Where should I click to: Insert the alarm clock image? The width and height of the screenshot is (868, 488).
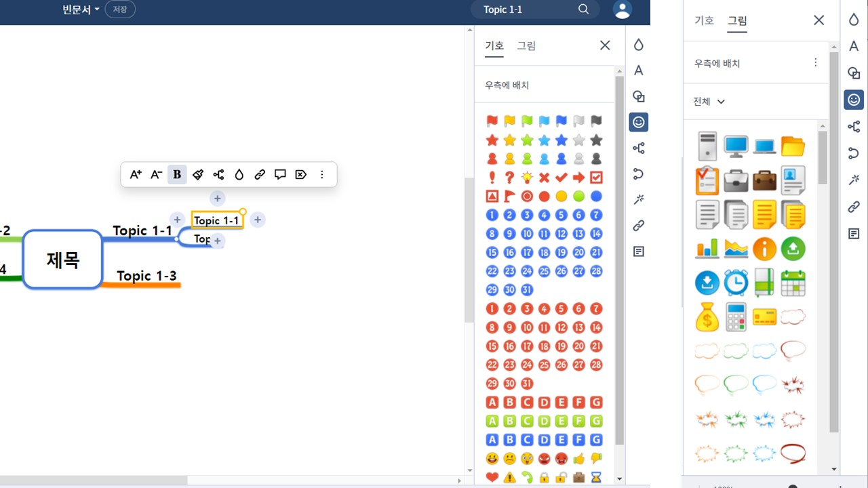[736, 283]
